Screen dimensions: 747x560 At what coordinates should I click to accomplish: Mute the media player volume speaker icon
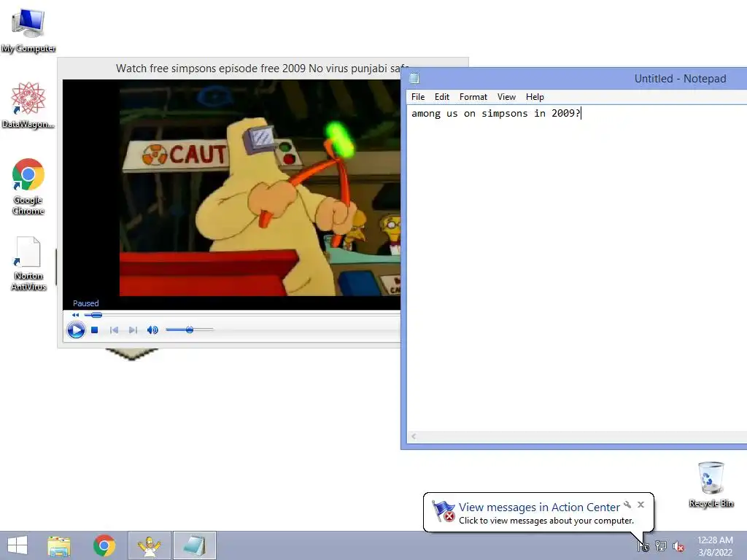[x=152, y=330]
